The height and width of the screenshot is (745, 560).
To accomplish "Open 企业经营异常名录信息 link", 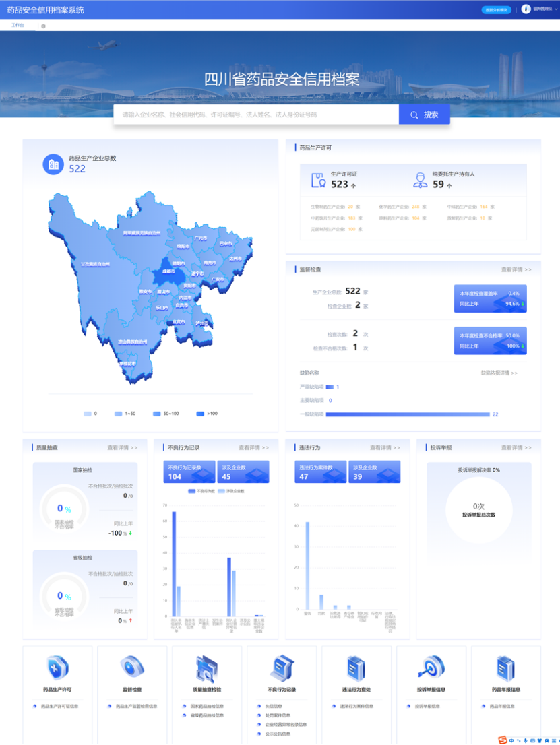I will tap(286, 725).
